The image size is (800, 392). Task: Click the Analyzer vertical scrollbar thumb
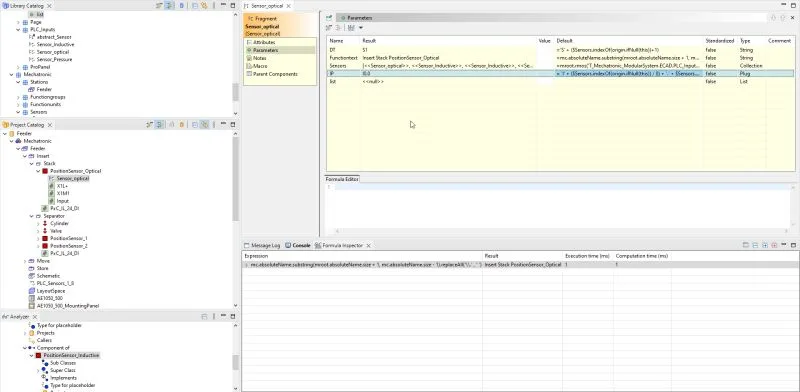tap(235, 362)
